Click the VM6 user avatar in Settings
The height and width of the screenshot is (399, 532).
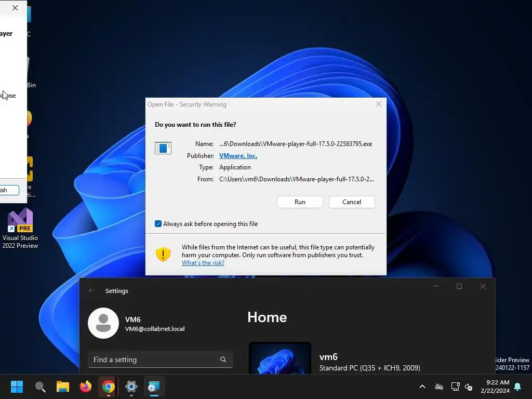103,323
